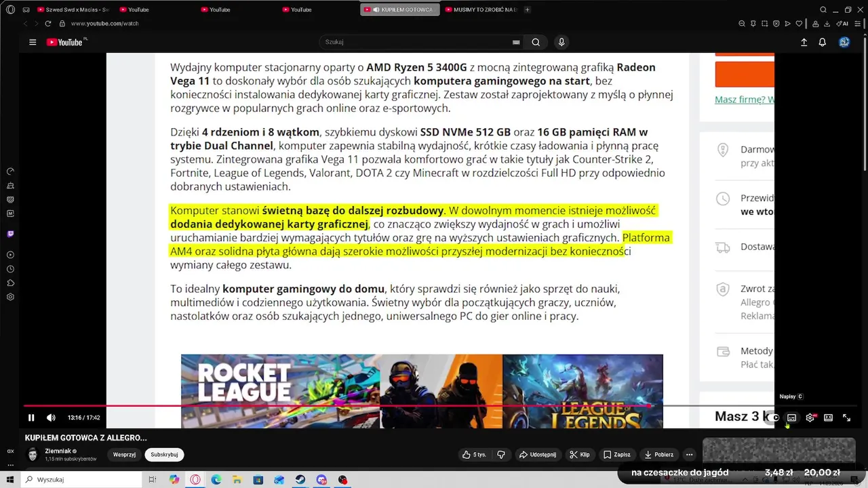This screenshot has width=868, height=488.
Task: Open Opera GX from the taskbar
Action: (195, 480)
